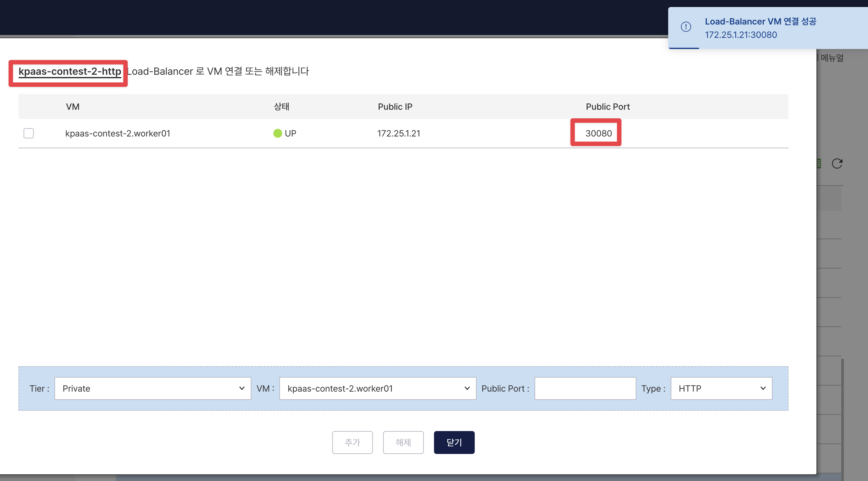This screenshot has width=868, height=481.
Task: Expand the VM selection dropdown
Action: 377,388
